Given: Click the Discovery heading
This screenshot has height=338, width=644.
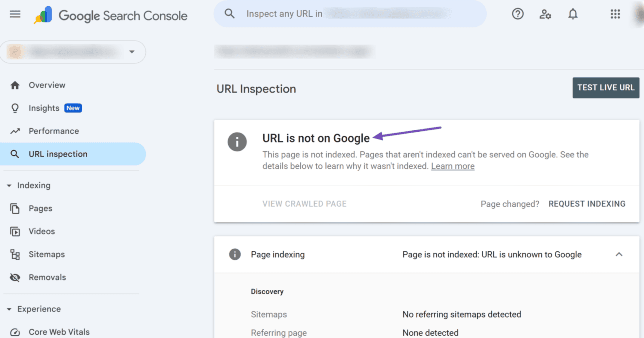Looking at the screenshot, I should 267,292.
